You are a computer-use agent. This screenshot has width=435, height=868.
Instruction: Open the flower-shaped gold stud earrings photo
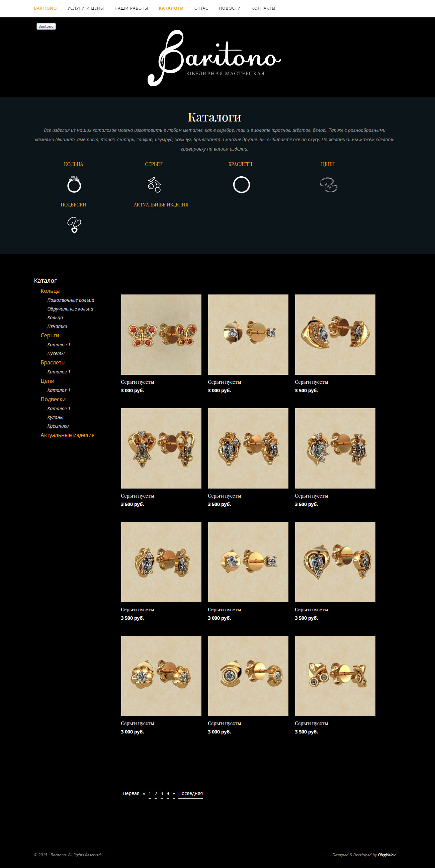(x=161, y=676)
